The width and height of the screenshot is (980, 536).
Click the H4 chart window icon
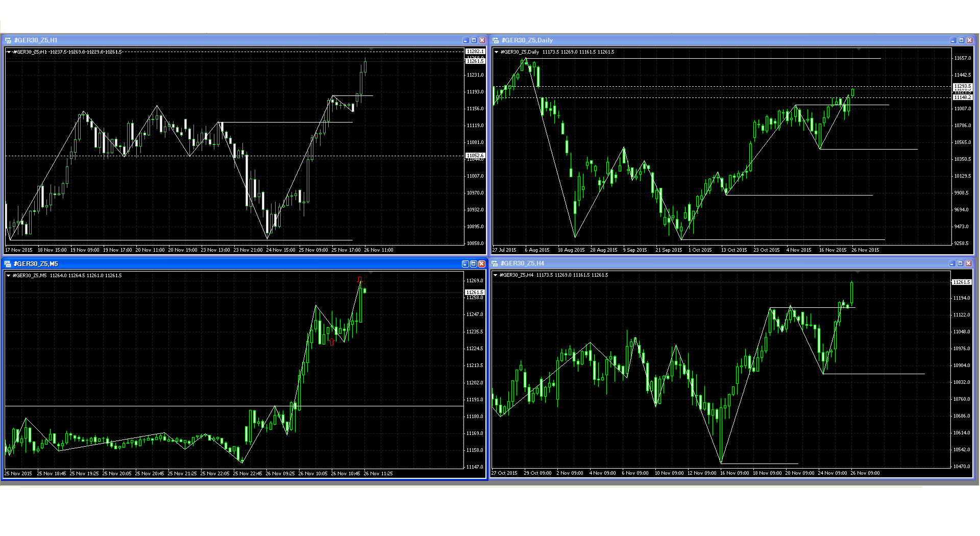click(x=495, y=263)
